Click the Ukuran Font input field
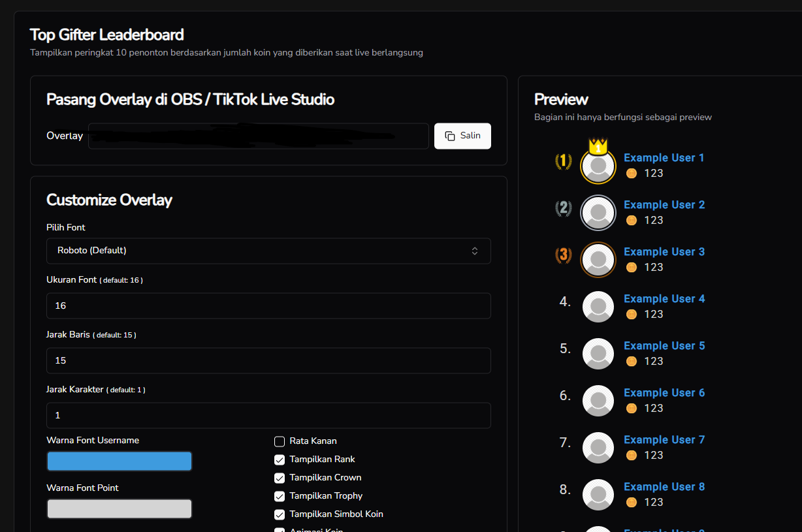 (x=268, y=305)
